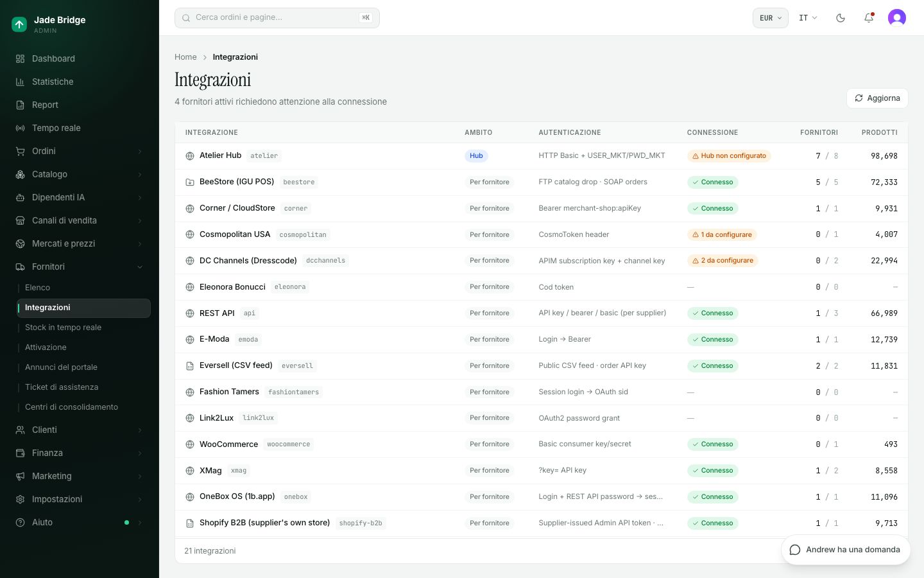The image size is (924, 578).
Task: Select Stock in tempo reale submenu
Action: click(83, 328)
